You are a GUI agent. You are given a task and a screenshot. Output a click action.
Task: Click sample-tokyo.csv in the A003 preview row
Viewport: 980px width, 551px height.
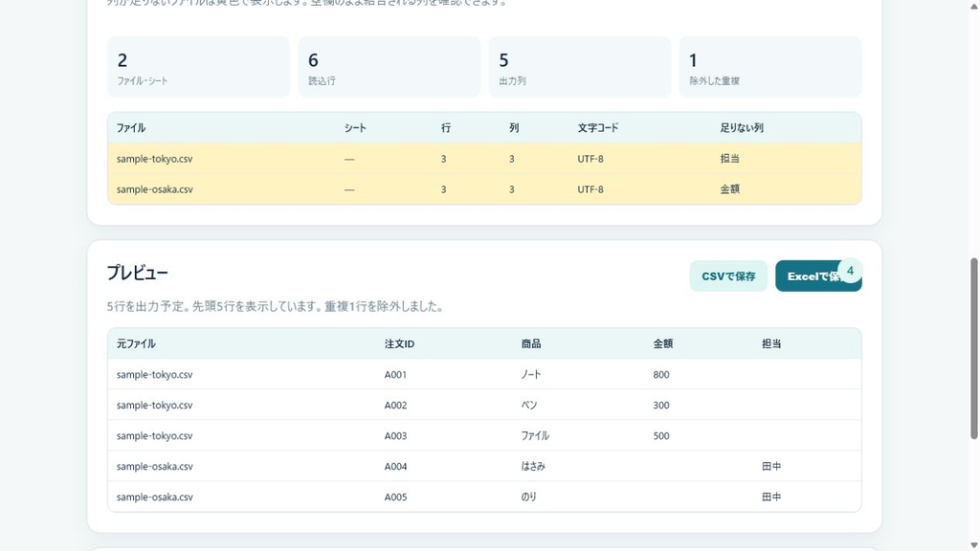pyautogui.click(x=154, y=436)
